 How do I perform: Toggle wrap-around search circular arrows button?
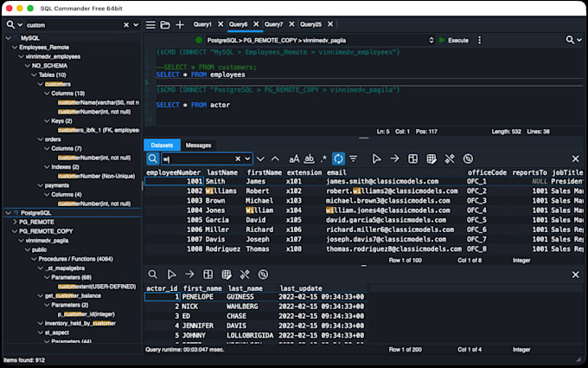338,158
